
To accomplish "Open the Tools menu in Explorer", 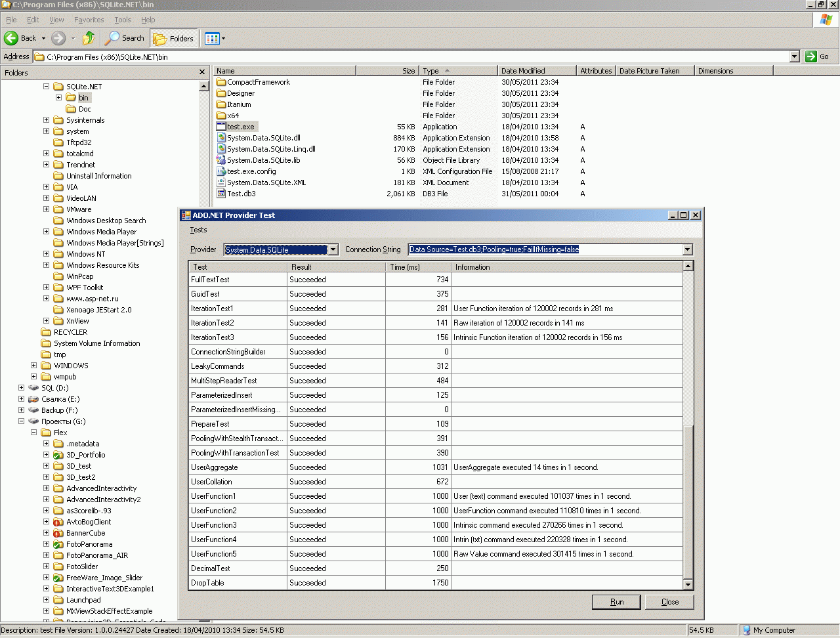I will click(x=123, y=20).
